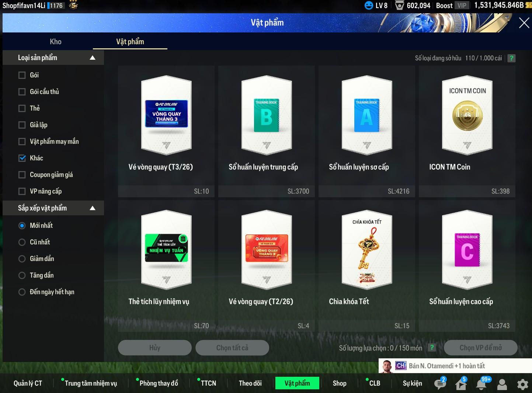Image resolution: width=532 pixels, height=393 pixels.
Task: Open Trung tâm nhiệm vụ in bottom menu
Action: (91, 383)
